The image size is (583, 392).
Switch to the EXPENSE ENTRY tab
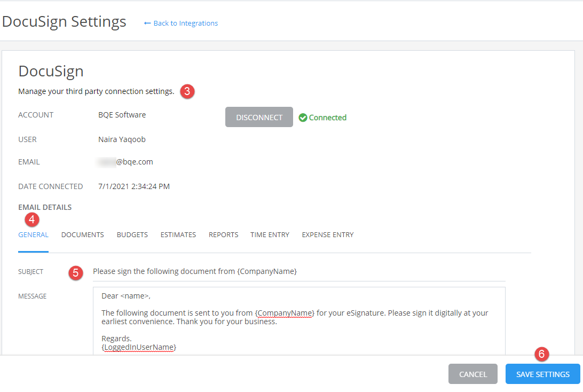[x=328, y=234]
